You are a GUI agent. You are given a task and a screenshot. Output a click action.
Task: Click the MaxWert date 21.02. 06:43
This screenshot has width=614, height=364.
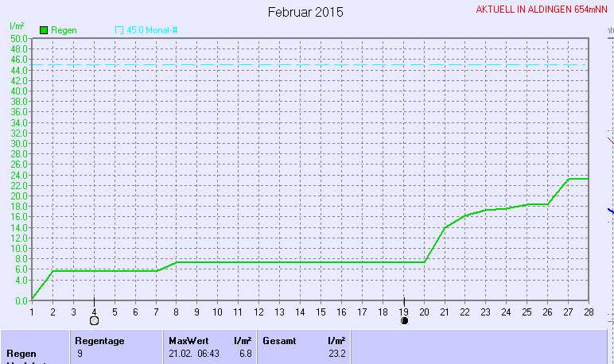point(197,353)
